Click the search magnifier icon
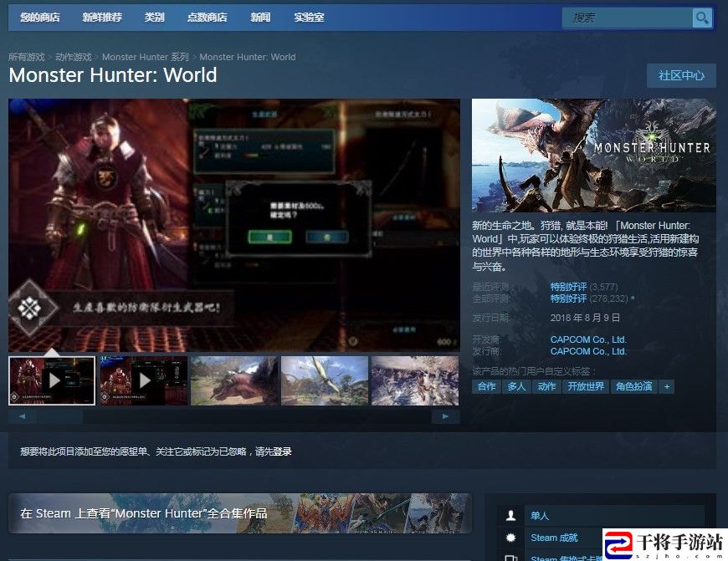The image size is (728, 561). (x=702, y=18)
